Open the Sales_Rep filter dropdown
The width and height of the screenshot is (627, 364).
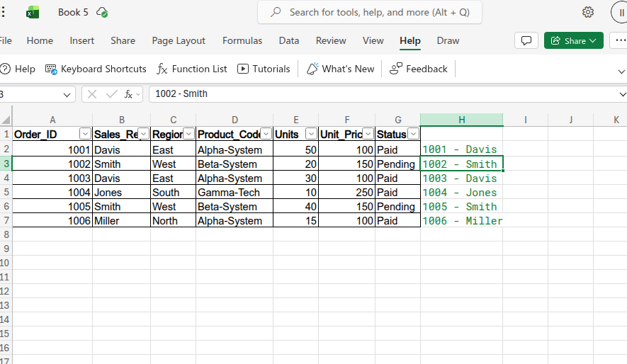click(144, 134)
